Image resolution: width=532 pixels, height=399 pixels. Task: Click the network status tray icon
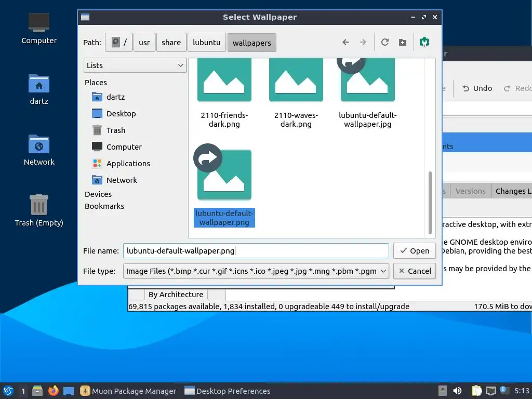point(490,391)
